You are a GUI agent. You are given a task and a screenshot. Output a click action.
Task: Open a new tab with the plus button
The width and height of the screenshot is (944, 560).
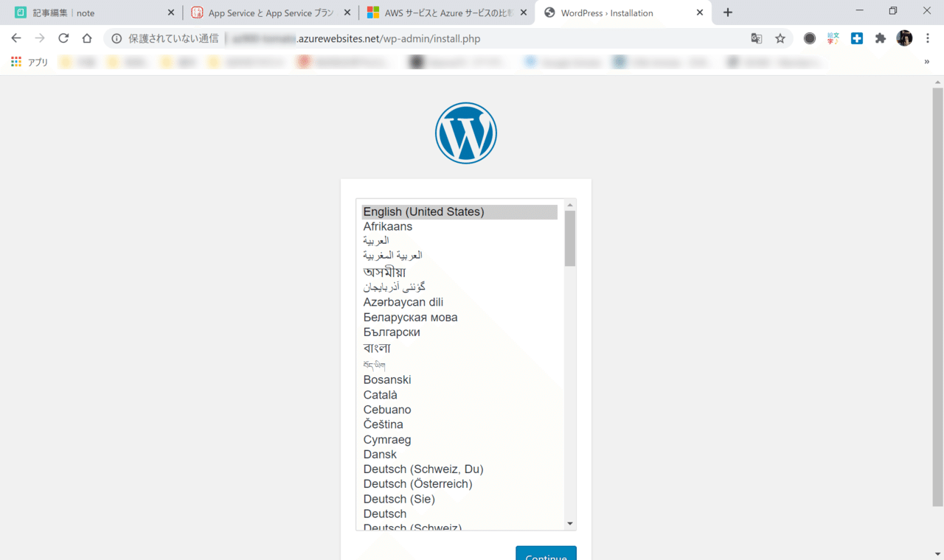click(728, 13)
